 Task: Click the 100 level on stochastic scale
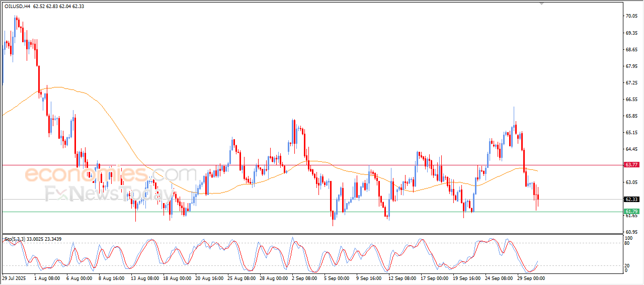628,237
